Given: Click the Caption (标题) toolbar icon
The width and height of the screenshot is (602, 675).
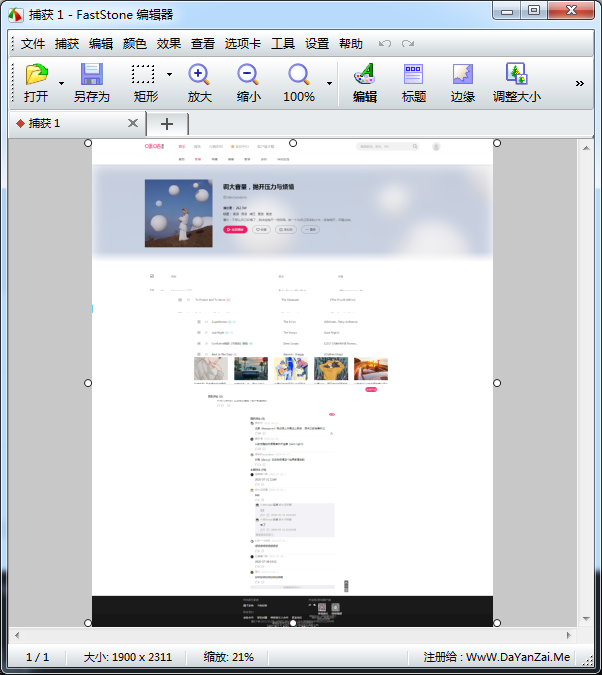Looking at the screenshot, I should point(414,76).
